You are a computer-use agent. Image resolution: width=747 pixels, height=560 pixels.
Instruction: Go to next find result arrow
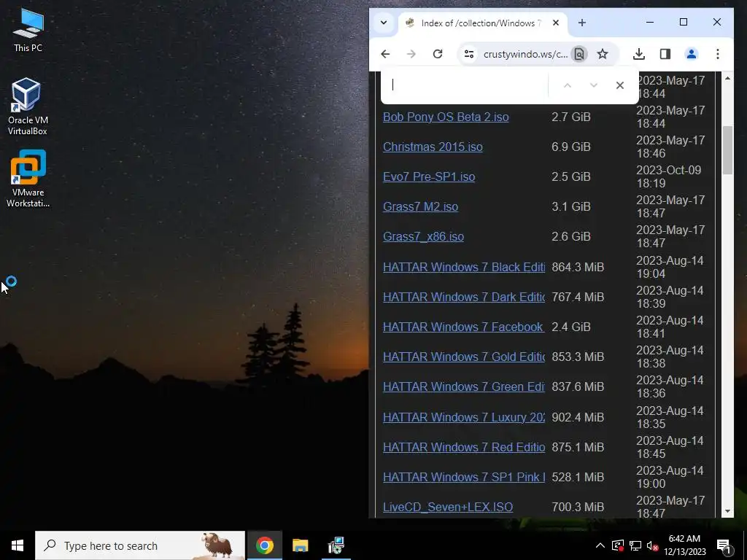point(593,86)
